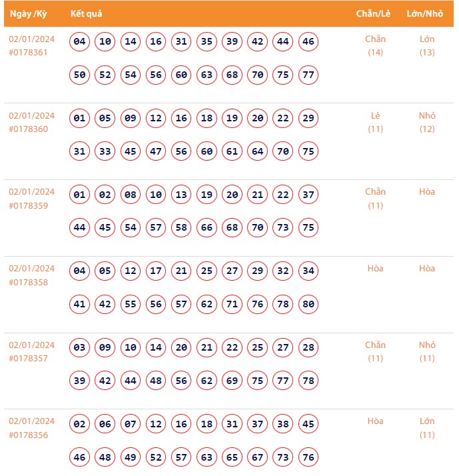The height and width of the screenshot is (476, 459).
Task: Open draw #0178359 details
Action: pyautogui.click(x=28, y=205)
